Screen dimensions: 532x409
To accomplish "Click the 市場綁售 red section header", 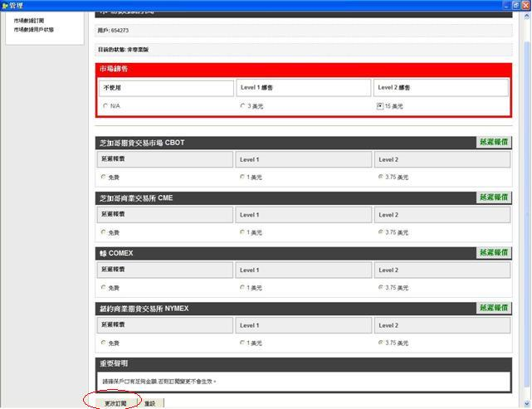I will click(303, 69).
